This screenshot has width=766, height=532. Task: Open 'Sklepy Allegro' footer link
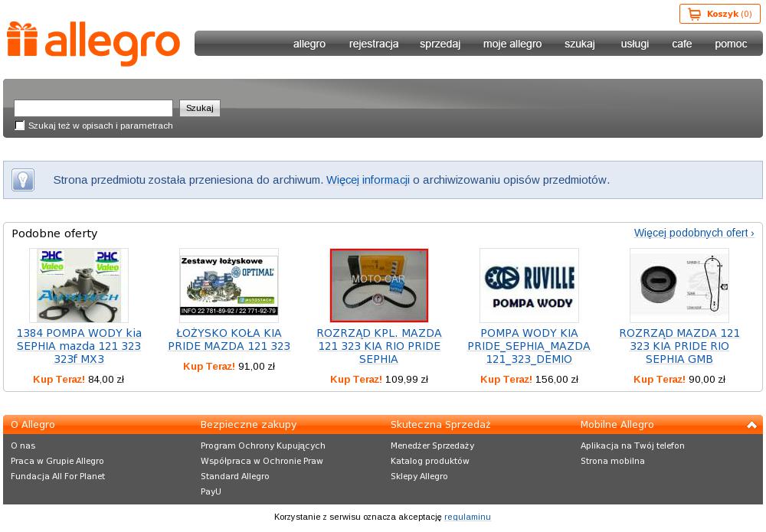419,476
